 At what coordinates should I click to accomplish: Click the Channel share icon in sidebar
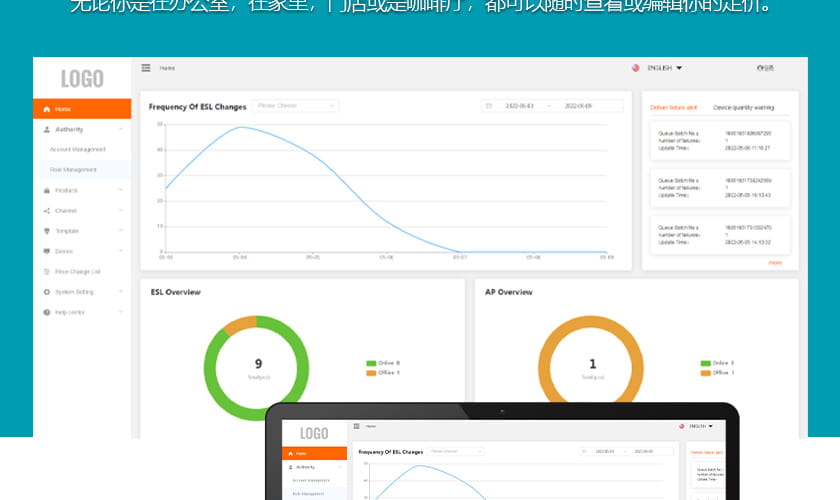(47, 210)
